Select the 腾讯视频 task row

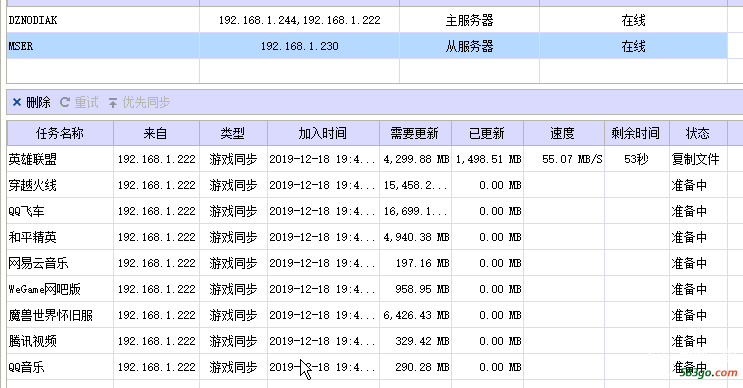[367, 341]
